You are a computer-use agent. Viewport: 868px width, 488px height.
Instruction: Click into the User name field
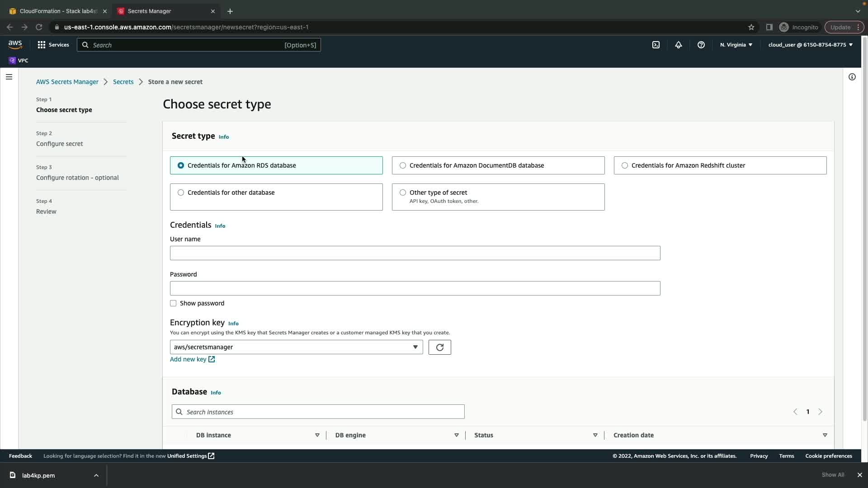tap(415, 253)
